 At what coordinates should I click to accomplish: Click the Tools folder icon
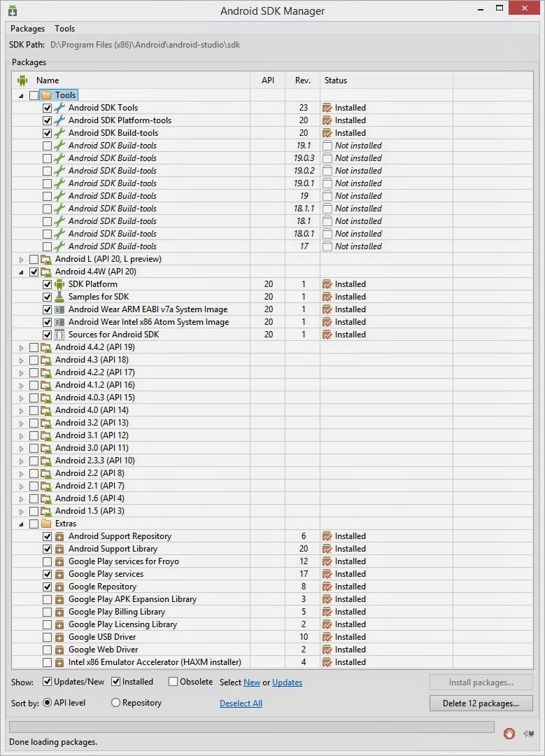pos(46,95)
